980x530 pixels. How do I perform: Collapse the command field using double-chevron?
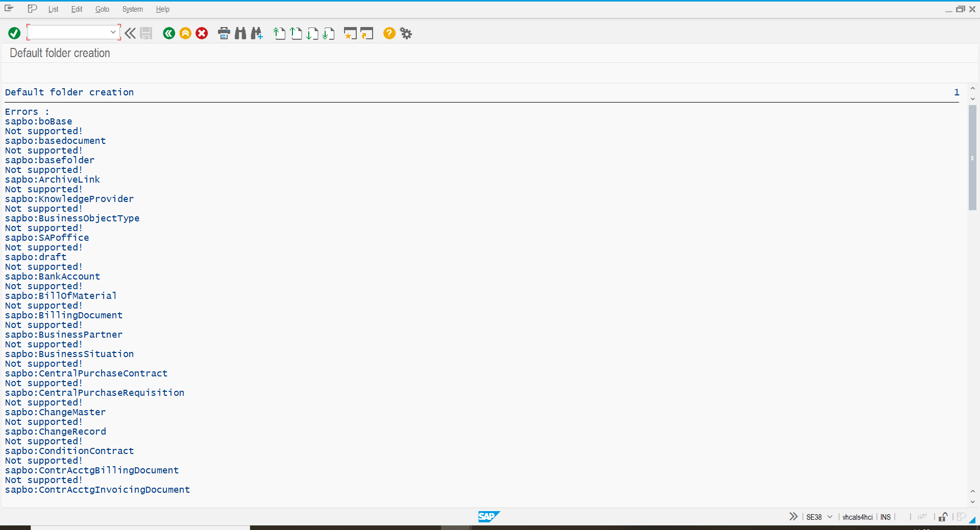pos(130,33)
